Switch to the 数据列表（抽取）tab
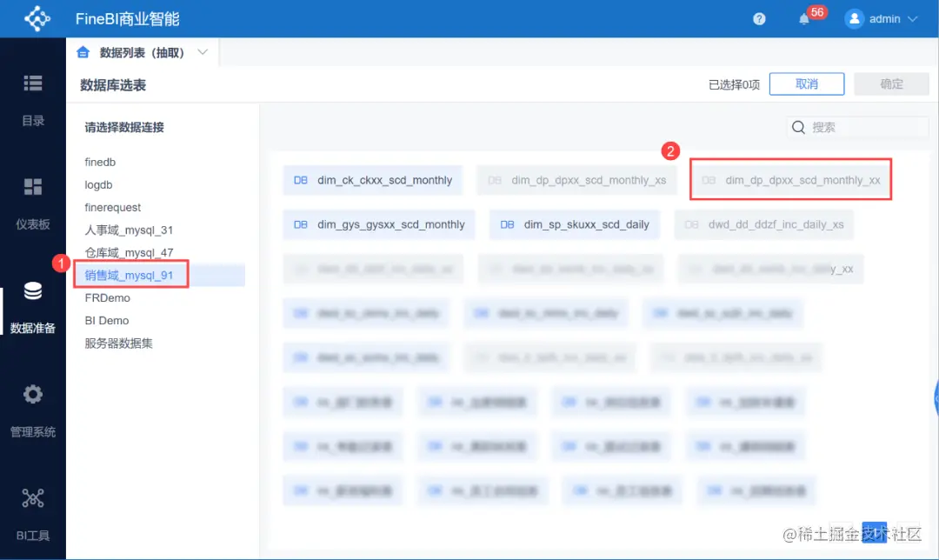The width and height of the screenshot is (939, 560). (142, 53)
